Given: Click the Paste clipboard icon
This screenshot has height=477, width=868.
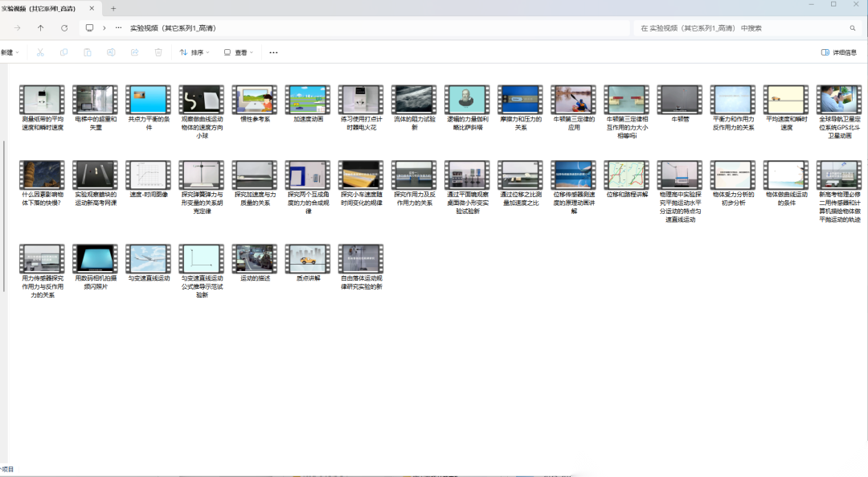Looking at the screenshot, I should tap(87, 52).
